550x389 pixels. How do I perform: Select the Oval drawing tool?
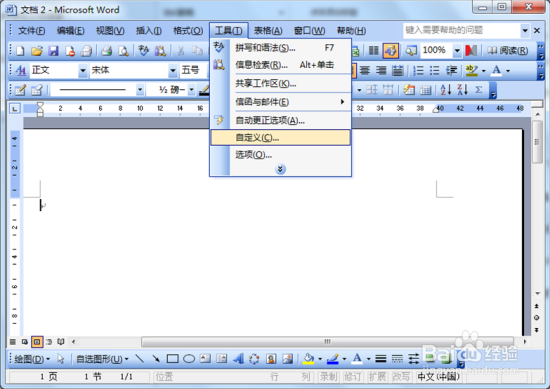click(189, 358)
